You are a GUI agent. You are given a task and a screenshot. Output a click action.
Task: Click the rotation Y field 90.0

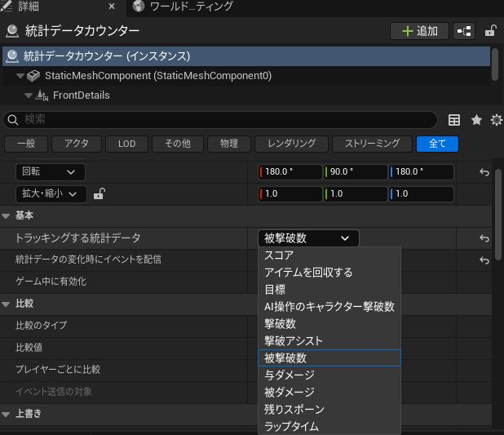pyautogui.click(x=356, y=172)
